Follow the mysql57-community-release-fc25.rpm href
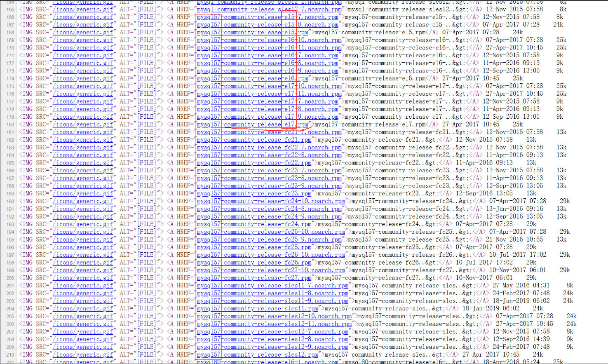Viewport: 608px width, 364px height. 254,247
